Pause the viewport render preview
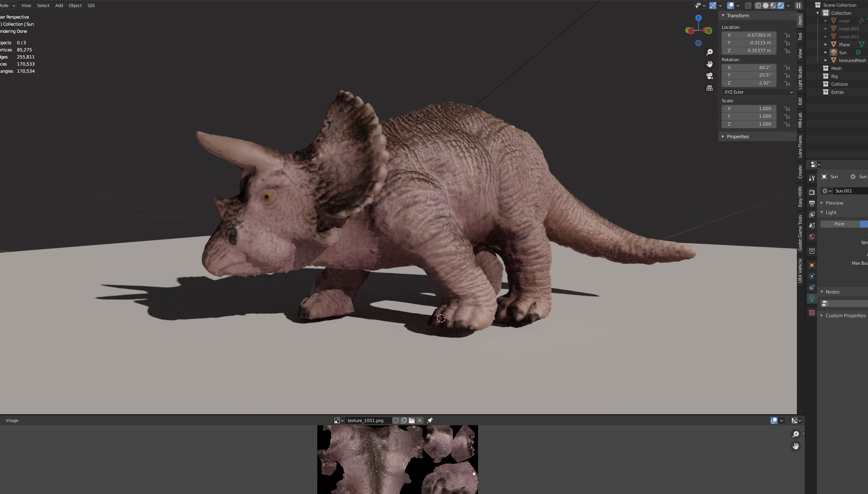This screenshot has height=494, width=868. (798, 6)
